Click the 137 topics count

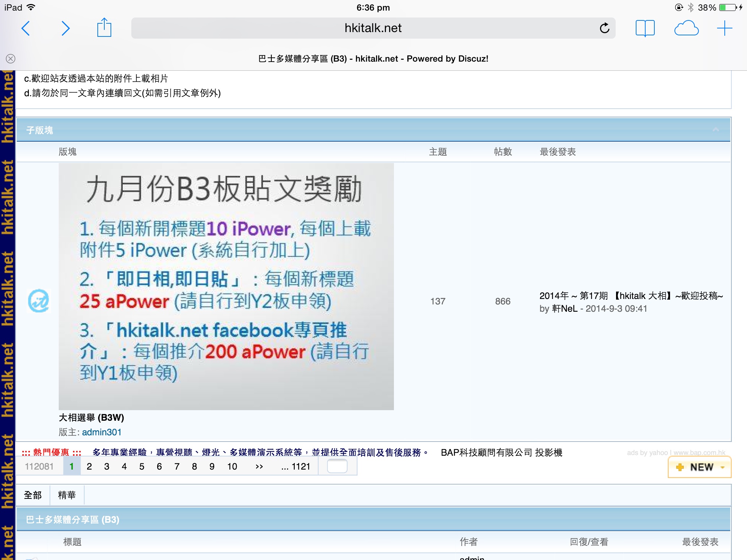click(438, 301)
